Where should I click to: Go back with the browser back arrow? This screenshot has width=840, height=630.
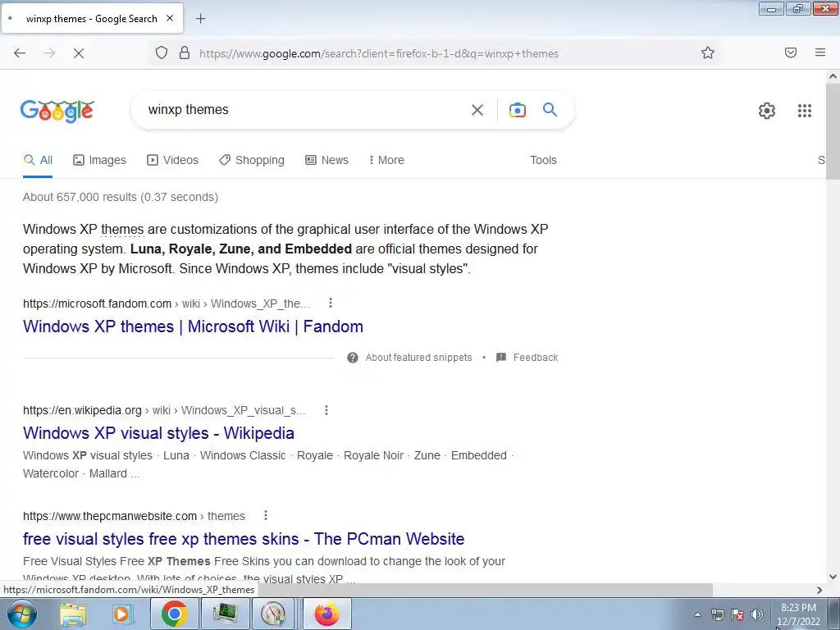[x=20, y=53]
